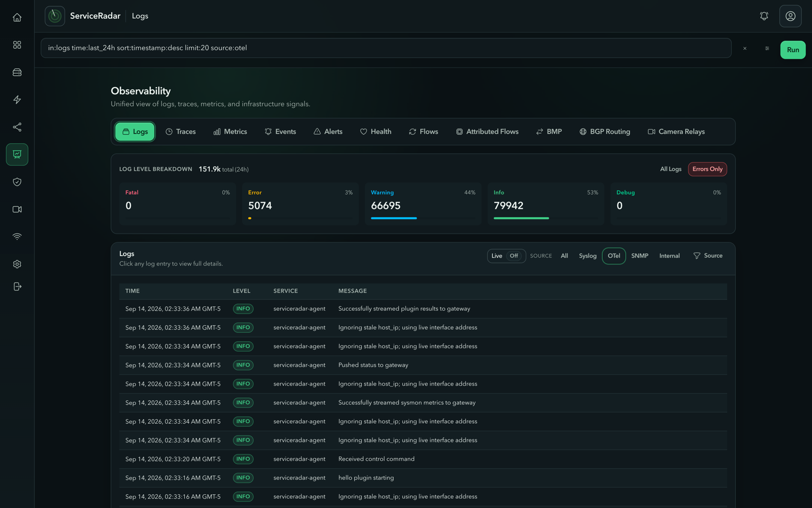Switch to the Logs tab
Image resolution: width=812 pixels, height=508 pixels.
[135, 132]
